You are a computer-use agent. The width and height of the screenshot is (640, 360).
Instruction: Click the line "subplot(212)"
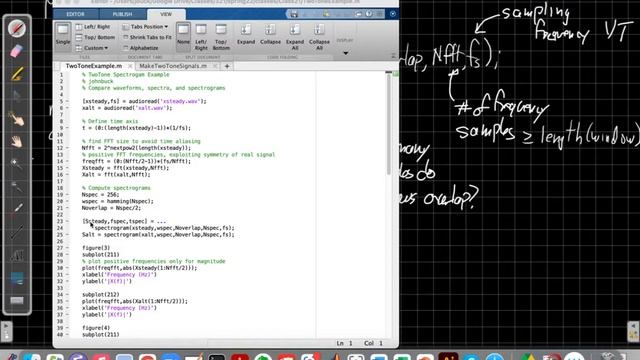coord(100,294)
